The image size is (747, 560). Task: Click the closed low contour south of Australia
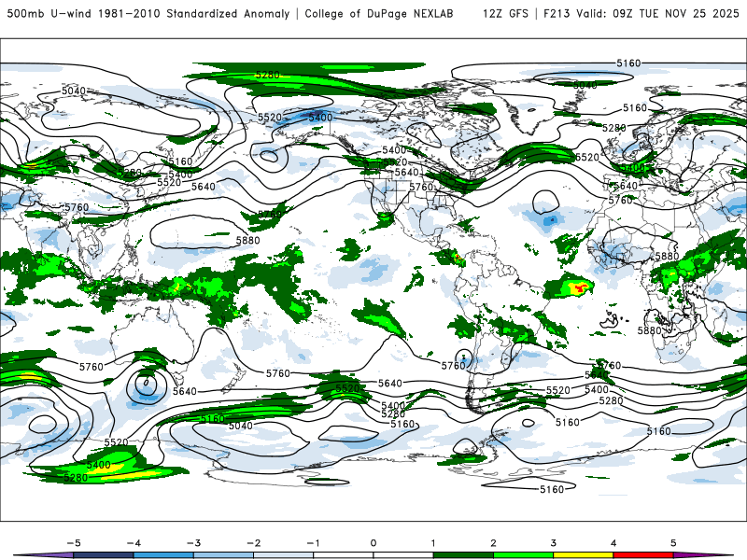tap(147, 386)
